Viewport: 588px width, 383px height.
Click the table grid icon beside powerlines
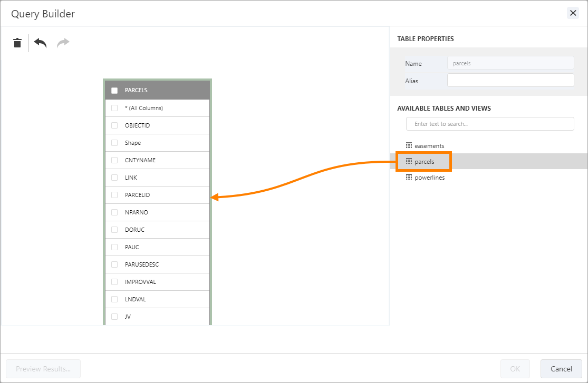tap(409, 177)
